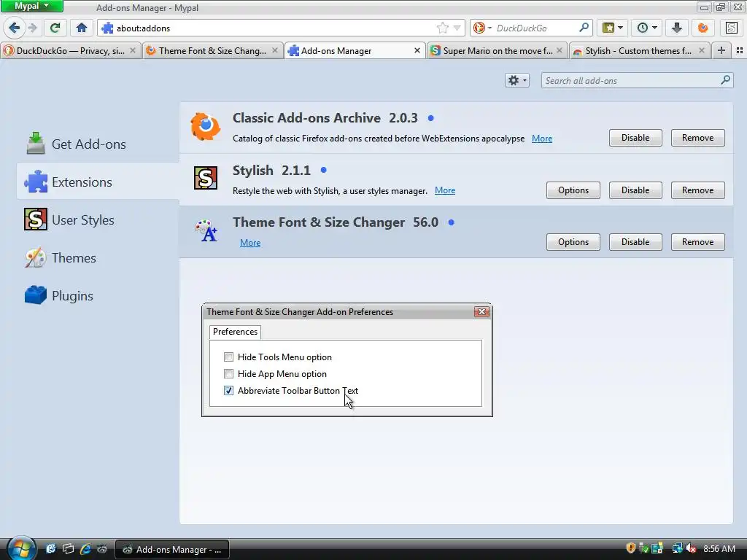Image resolution: width=747 pixels, height=560 pixels.
Task: Open the Windows Start button
Action: [21, 548]
